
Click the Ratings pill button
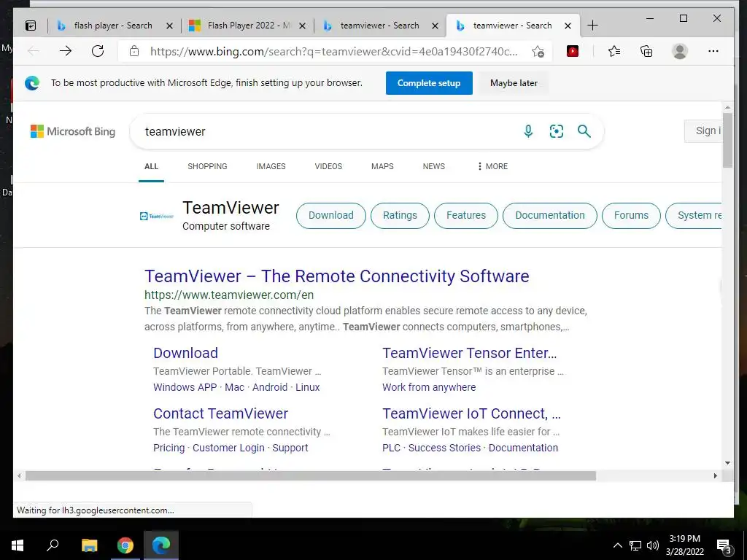pyautogui.click(x=400, y=215)
